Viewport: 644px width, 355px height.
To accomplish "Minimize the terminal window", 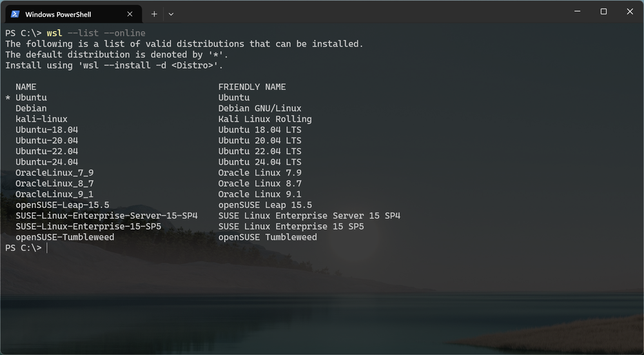I will click(x=576, y=12).
